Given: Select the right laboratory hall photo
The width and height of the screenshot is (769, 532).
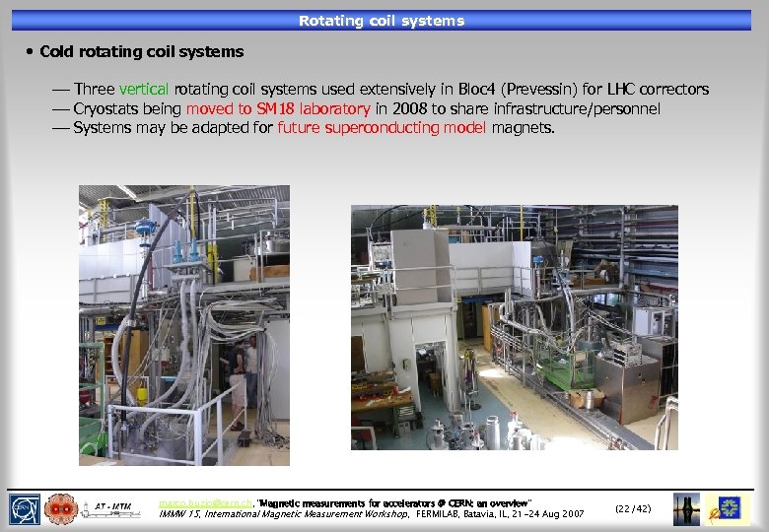Looking at the screenshot, I should point(515,327).
